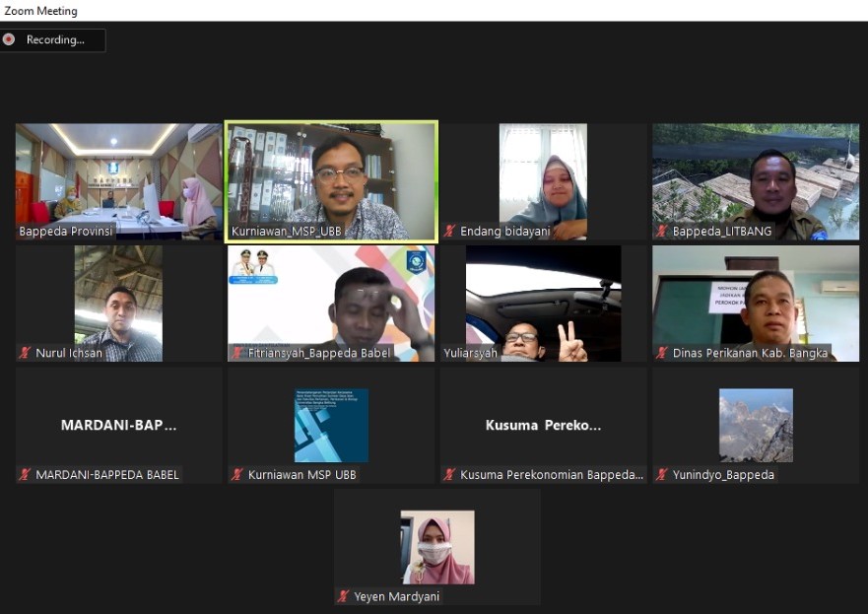Click muted mic icon beside Kusuma Perekonomian
Viewport: 868px width, 614px height.
click(x=449, y=474)
